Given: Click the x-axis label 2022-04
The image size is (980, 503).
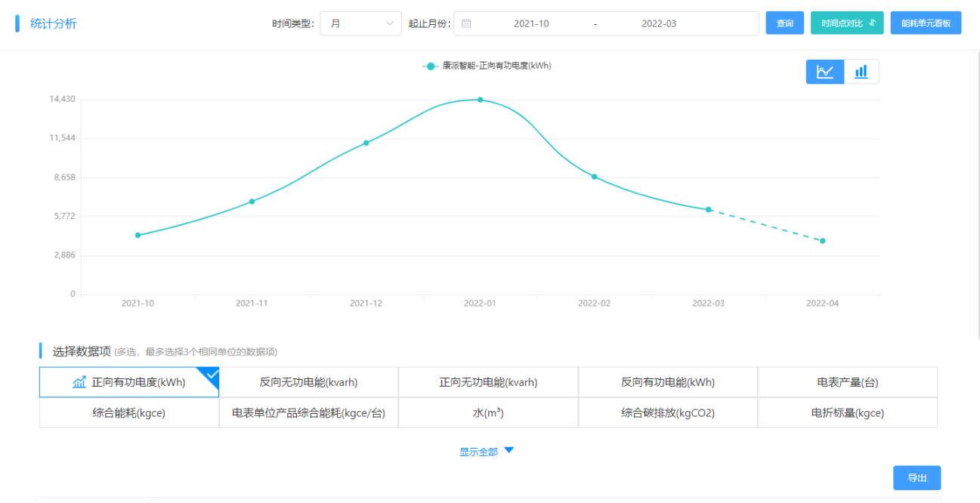Looking at the screenshot, I should click(823, 303).
